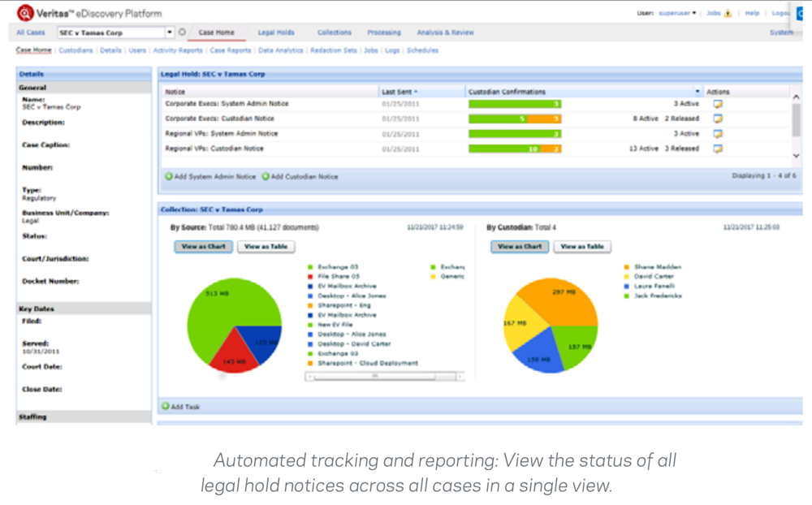The width and height of the screenshot is (812, 505).
Task: Click the Jobs warning icon in header
Action: coord(728,13)
